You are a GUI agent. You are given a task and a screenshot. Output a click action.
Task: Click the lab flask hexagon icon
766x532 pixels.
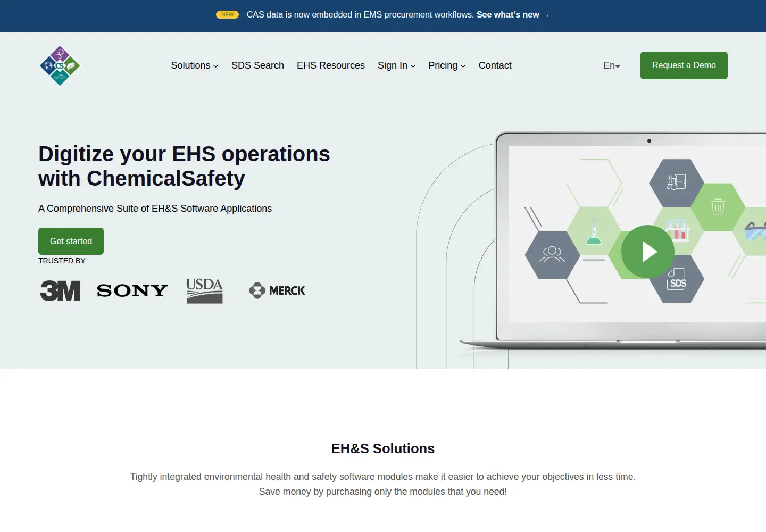coord(594,231)
